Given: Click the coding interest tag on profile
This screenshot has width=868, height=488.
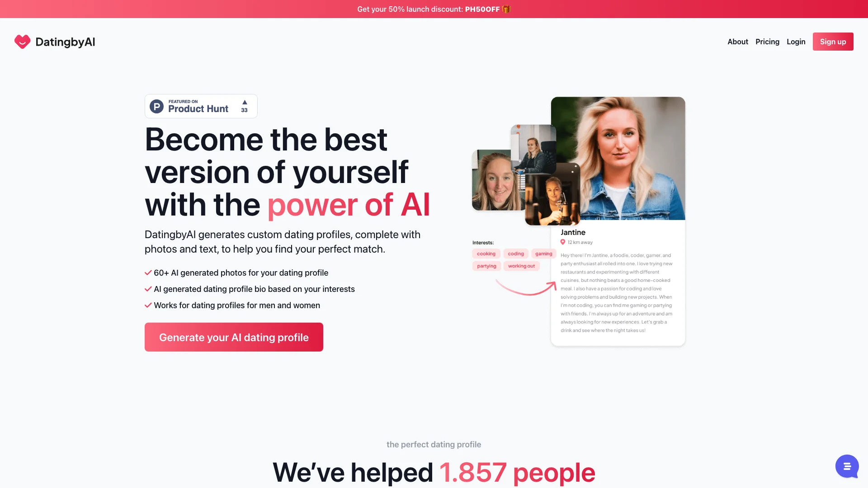Looking at the screenshot, I should [515, 254].
